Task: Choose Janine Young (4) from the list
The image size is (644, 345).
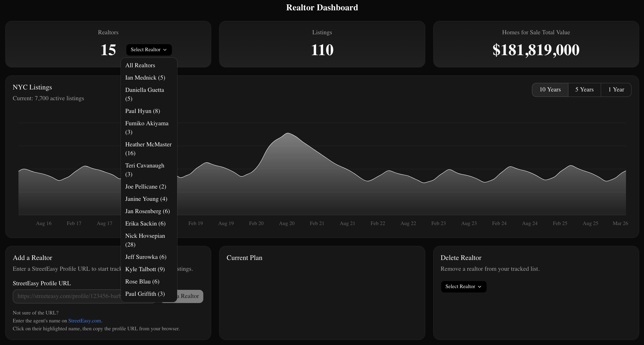Action: click(x=149, y=199)
